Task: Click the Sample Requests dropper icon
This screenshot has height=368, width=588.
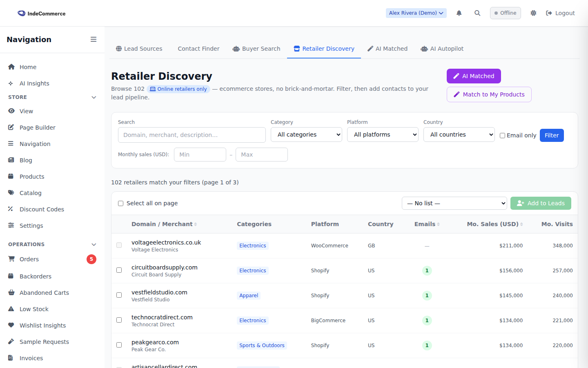Action: (x=11, y=341)
